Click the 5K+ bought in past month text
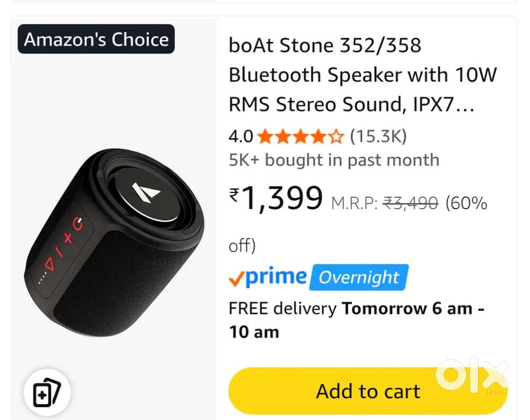 [334, 160]
